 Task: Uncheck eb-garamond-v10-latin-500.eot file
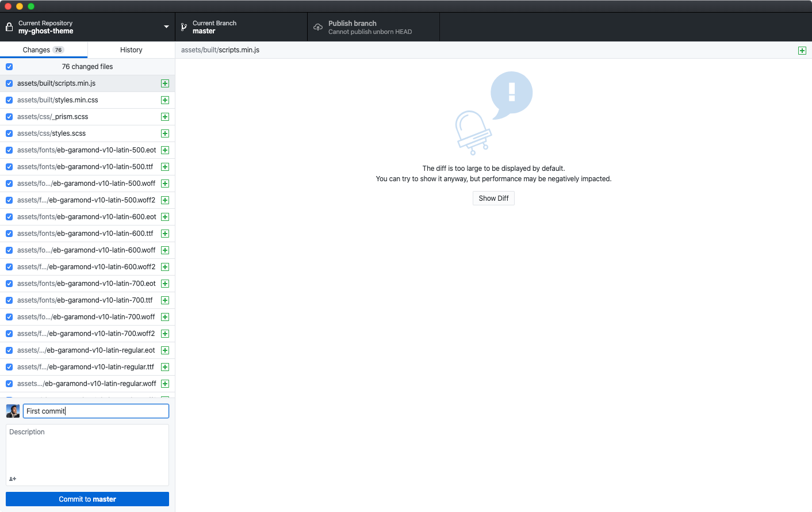tap(9, 150)
